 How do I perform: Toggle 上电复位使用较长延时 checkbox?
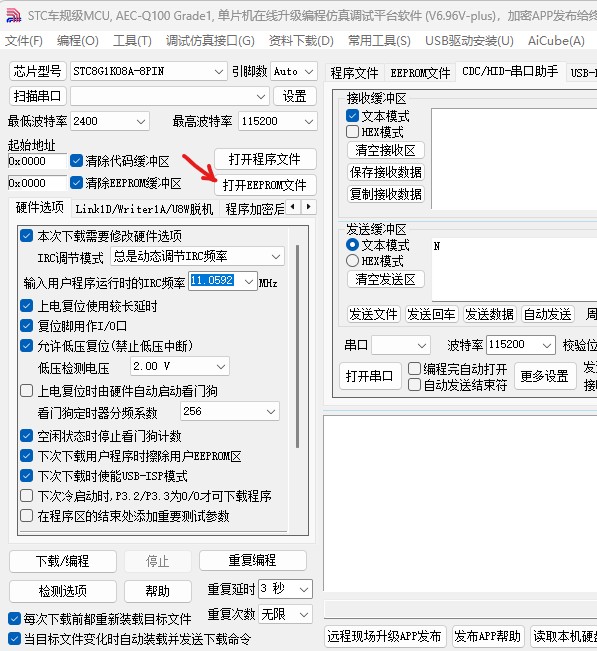click(x=27, y=306)
